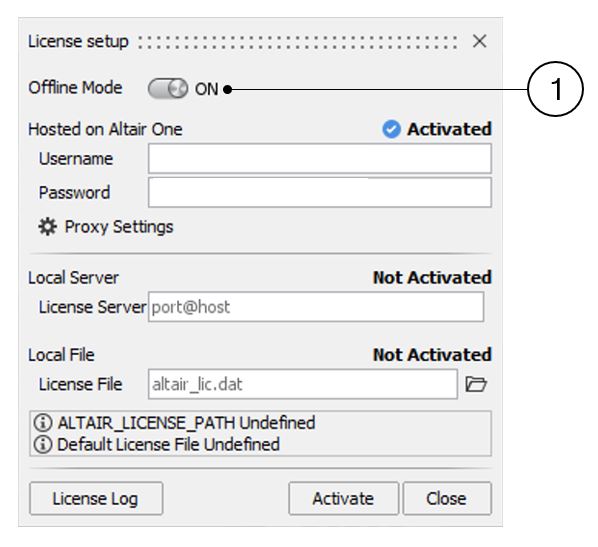Click the Close button at bottom
Image resolution: width=598 pixels, height=547 pixels.
coord(447,499)
